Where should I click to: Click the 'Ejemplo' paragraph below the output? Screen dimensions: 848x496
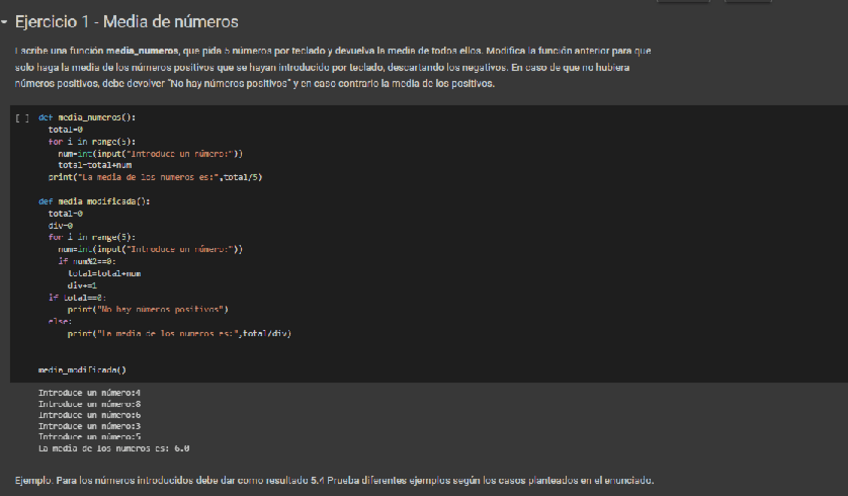click(x=334, y=480)
